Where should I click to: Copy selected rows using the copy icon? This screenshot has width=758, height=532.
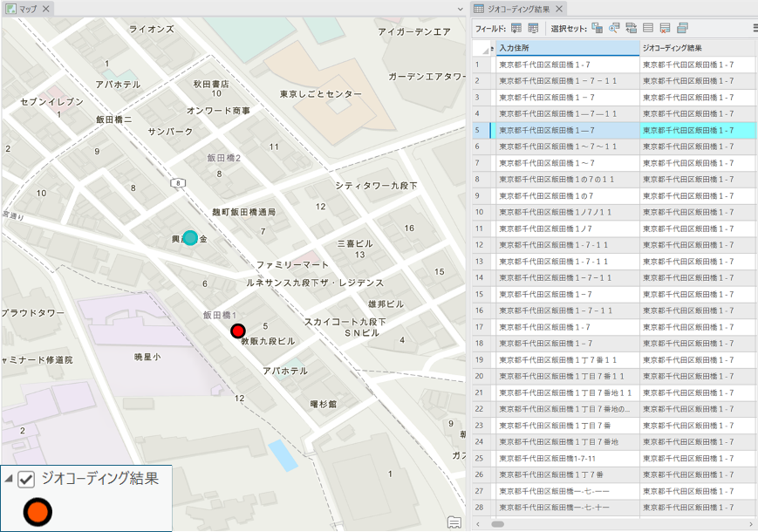[x=682, y=29]
